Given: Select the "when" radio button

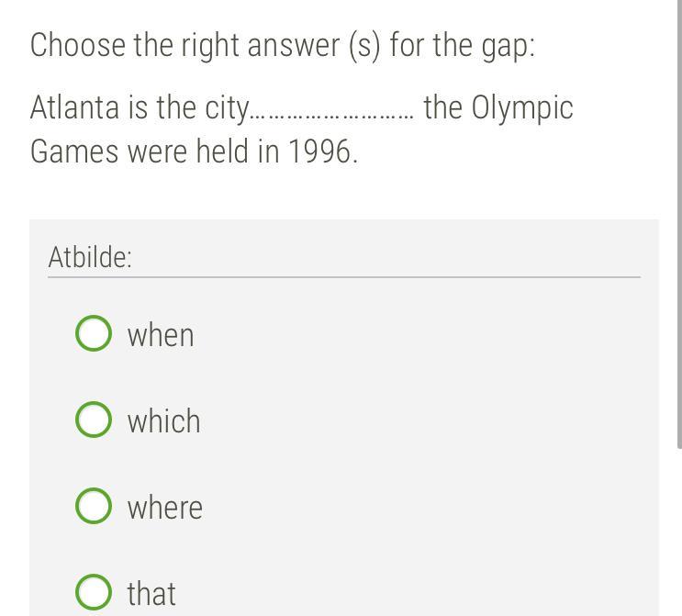Looking at the screenshot, I should point(93,334).
